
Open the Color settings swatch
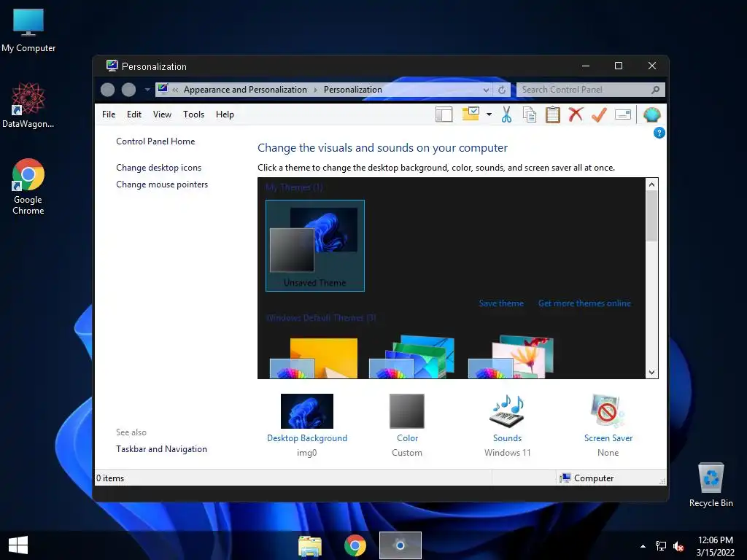(407, 411)
